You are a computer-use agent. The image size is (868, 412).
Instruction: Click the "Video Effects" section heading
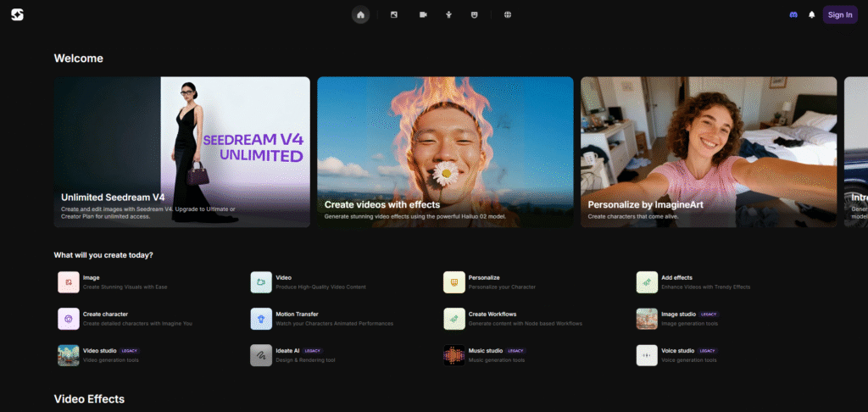coord(89,398)
